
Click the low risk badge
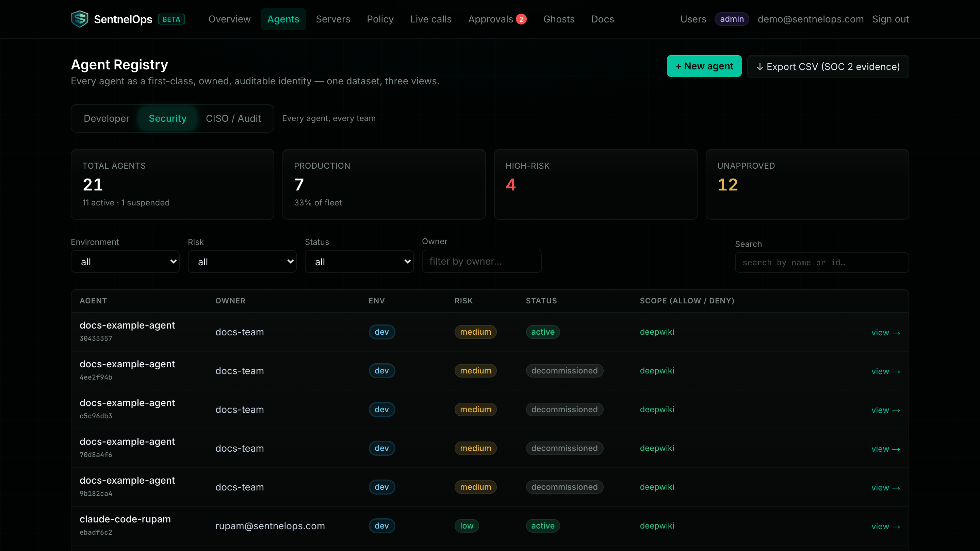point(467,526)
